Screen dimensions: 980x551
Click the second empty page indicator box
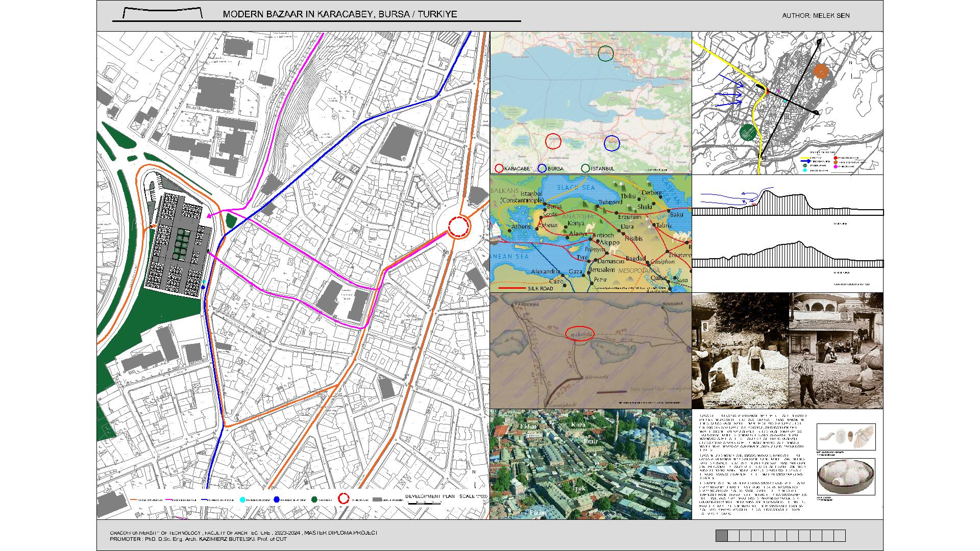click(x=733, y=536)
